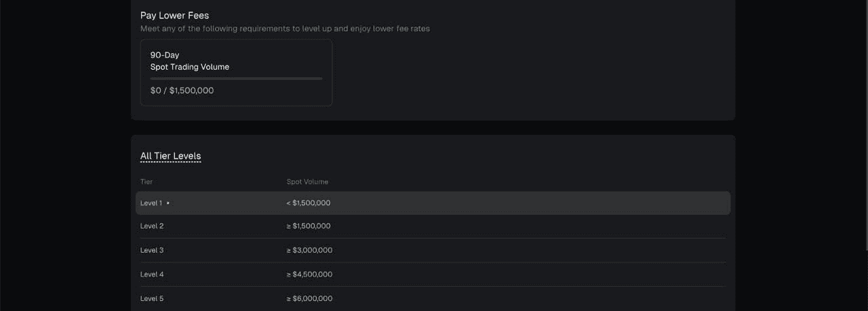Click the ≥ $3,000,000 volume value
Screen dimensions: 868x311
[309, 250]
